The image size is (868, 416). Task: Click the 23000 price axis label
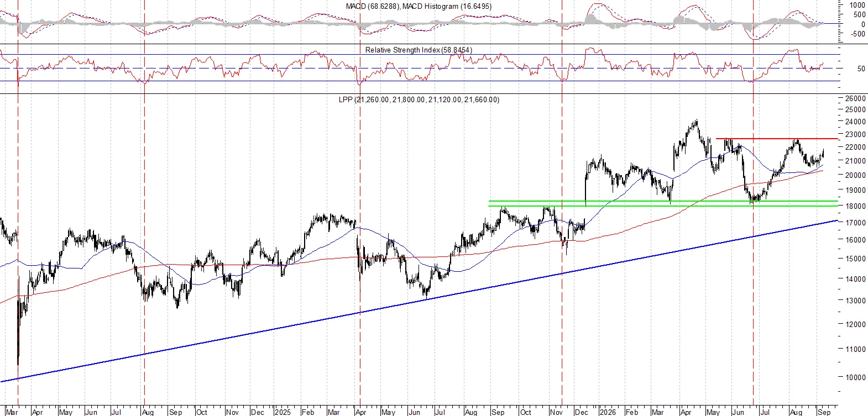pyautogui.click(x=855, y=134)
